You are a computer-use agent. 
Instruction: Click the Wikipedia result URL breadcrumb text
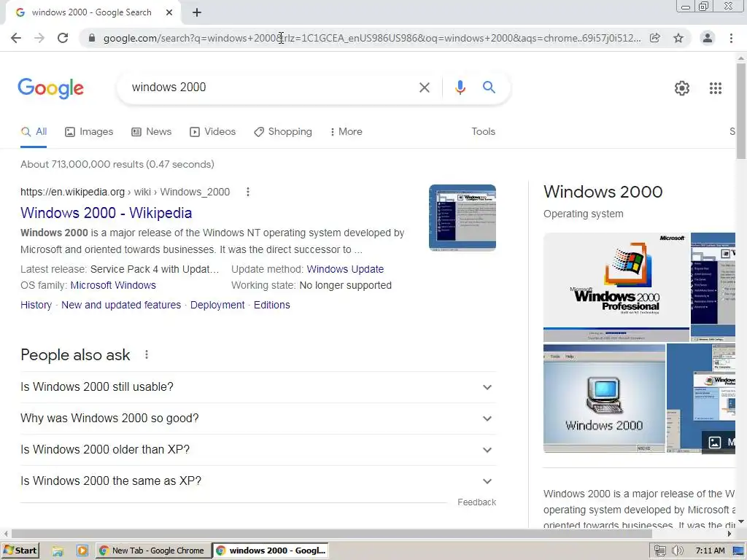pyautogui.click(x=125, y=192)
